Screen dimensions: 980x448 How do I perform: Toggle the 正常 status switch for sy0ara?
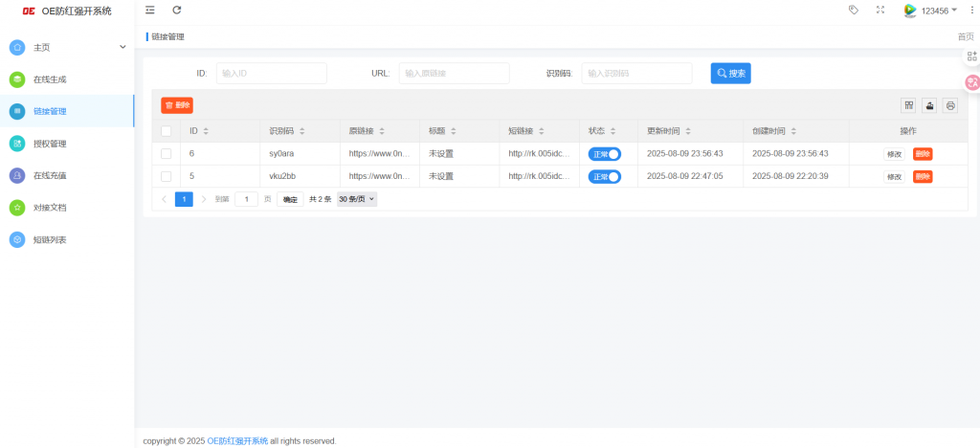605,154
